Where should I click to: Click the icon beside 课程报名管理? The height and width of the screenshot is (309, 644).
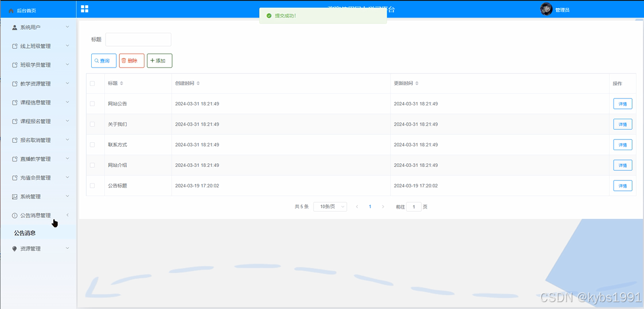[15, 122]
